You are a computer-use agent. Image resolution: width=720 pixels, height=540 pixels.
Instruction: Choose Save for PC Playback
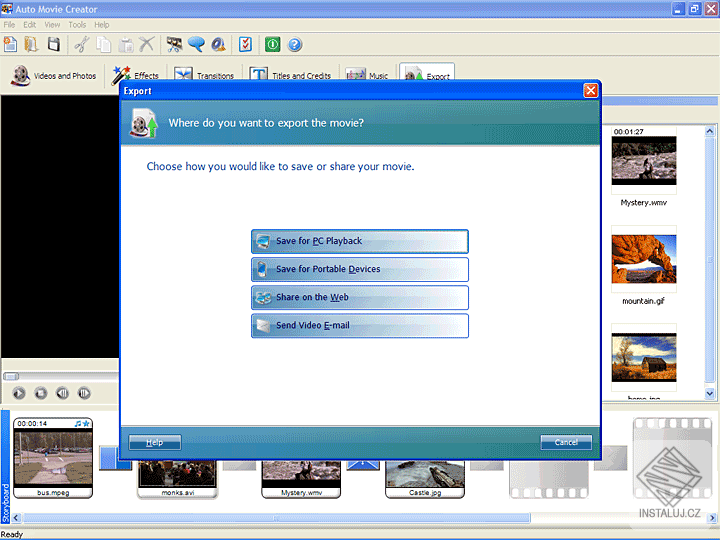[x=360, y=242]
